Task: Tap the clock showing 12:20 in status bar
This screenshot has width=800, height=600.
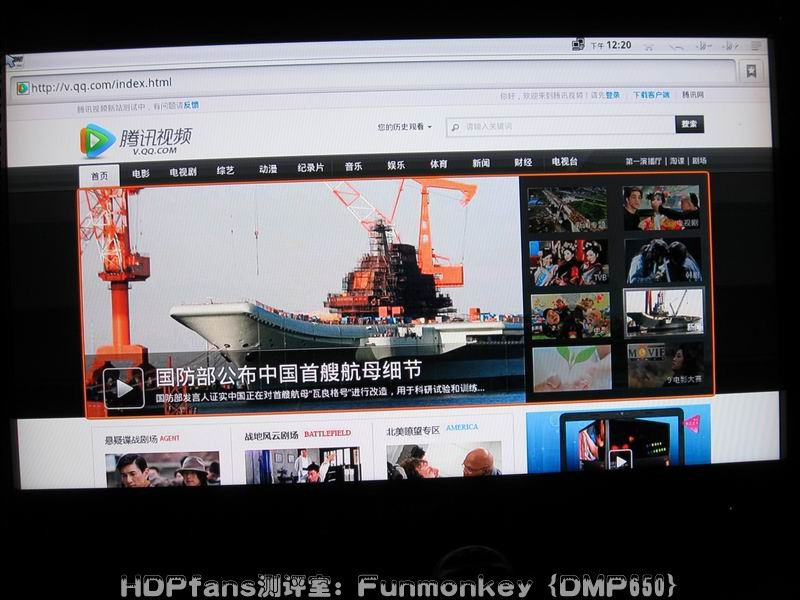Action: tap(618, 45)
